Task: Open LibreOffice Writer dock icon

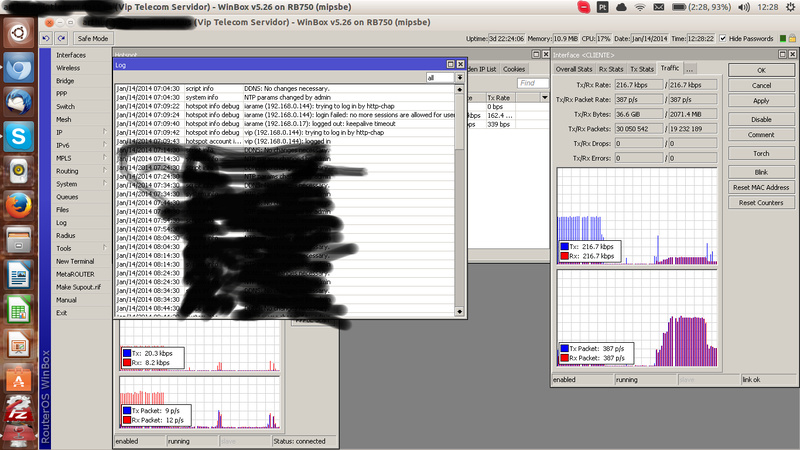Action: pos(18,276)
